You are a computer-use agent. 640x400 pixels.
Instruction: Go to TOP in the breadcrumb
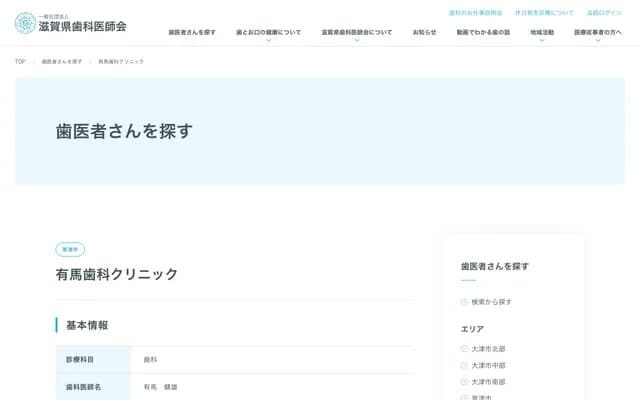[20, 62]
